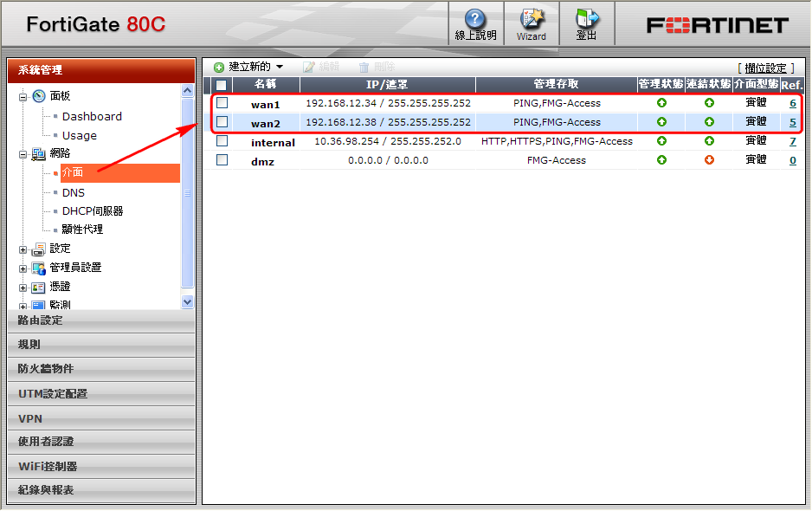Image resolution: width=812 pixels, height=511 pixels.
Task: Sort by 名稱 column header
Action: [x=266, y=85]
